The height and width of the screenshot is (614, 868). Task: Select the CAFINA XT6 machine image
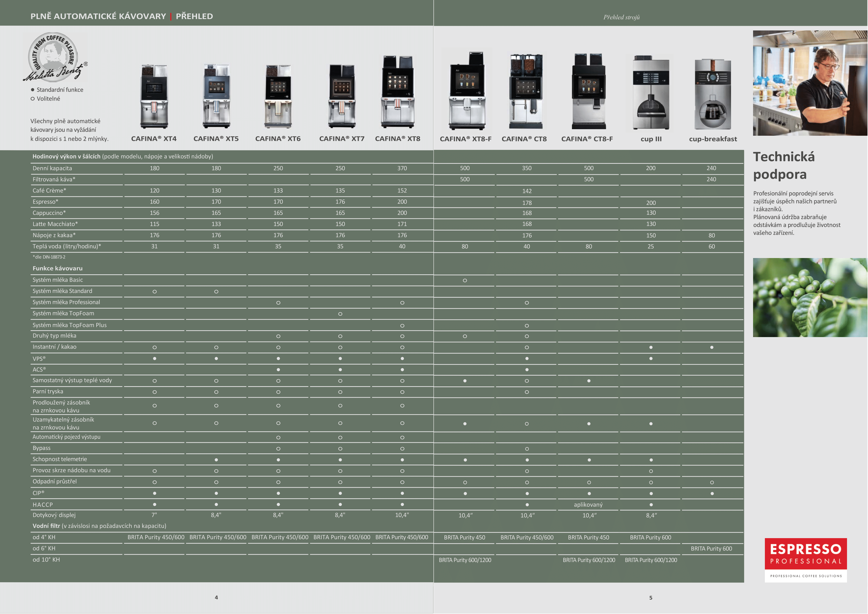[x=278, y=96]
